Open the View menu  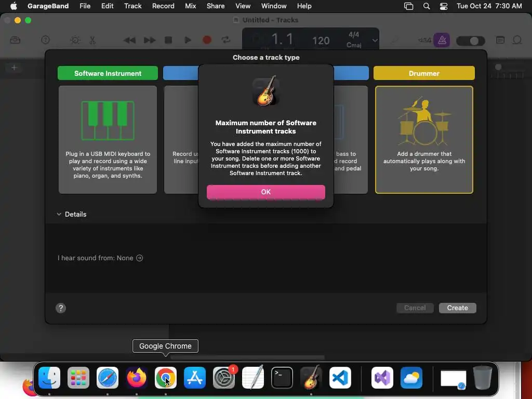(x=243, y=6)
